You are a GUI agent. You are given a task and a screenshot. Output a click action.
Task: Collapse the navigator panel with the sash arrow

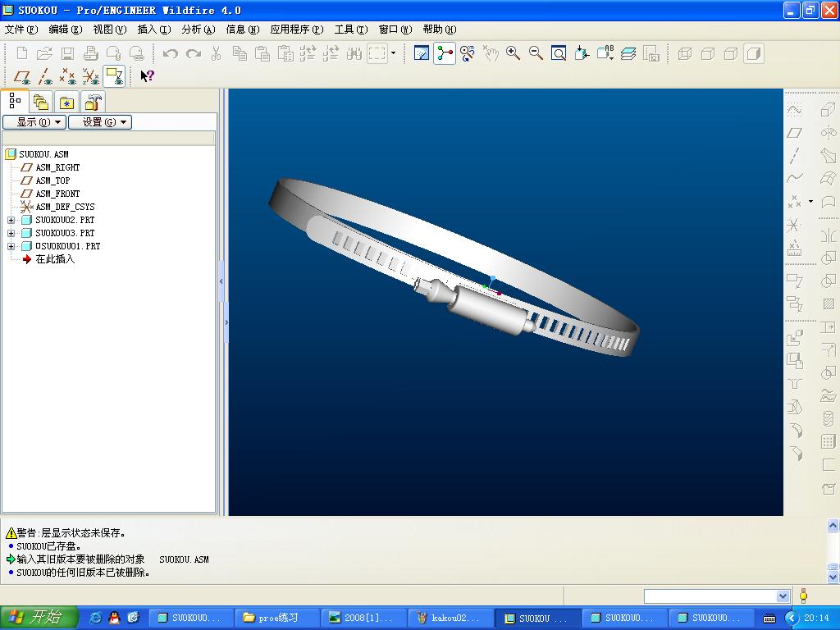tap(221, 281)
